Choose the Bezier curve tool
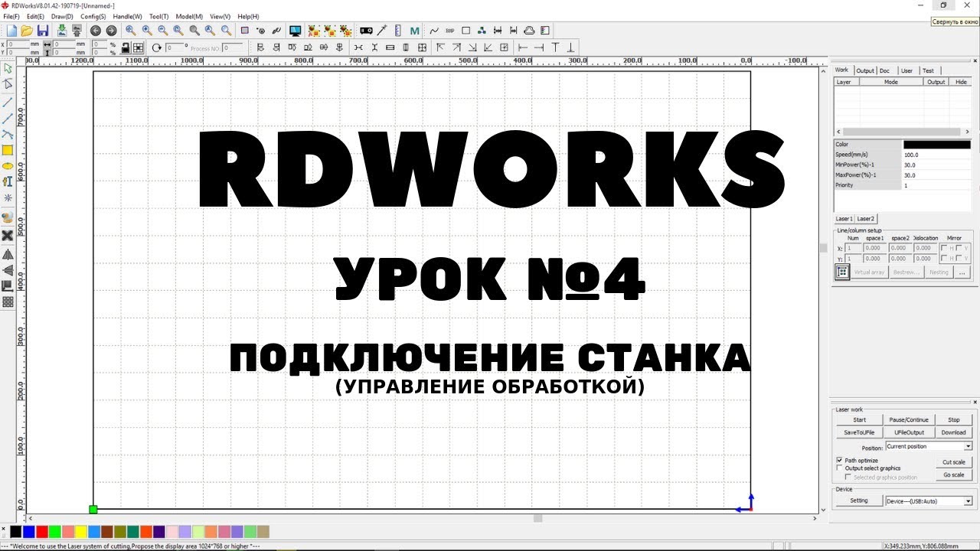Viewport: 980px width, 551px height. [x=8, y=134]
